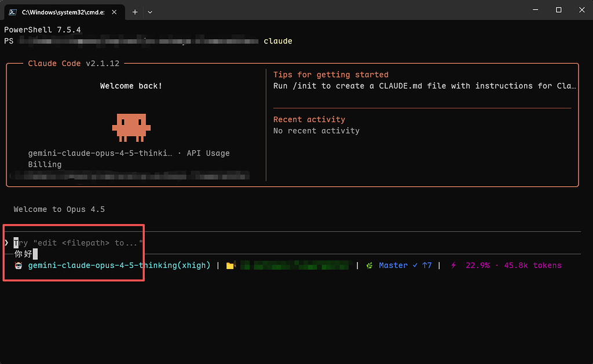Image resolution: width=593 pixels, height=364 pixels.
Task: Click the typed 你好 text
Action: pos(23,254)
